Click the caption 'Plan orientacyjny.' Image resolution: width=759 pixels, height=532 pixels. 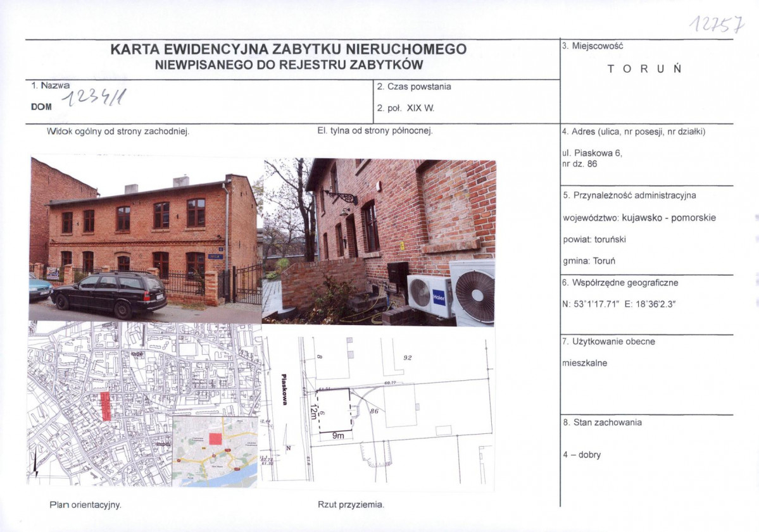pyautogui.click(x=85, y=505)
